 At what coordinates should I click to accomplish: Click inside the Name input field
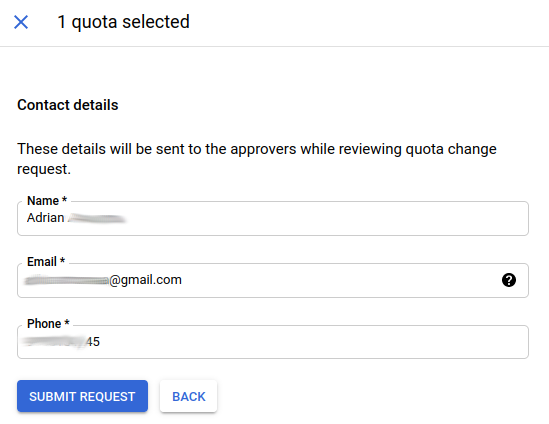pyautogui.click(x=273, y=218)
